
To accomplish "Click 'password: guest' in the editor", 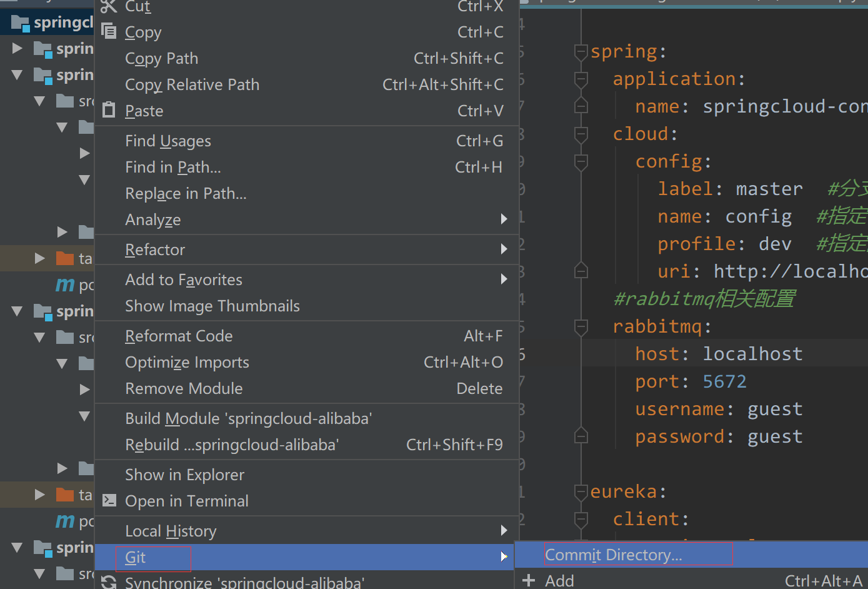I will [x=719, y=436].
